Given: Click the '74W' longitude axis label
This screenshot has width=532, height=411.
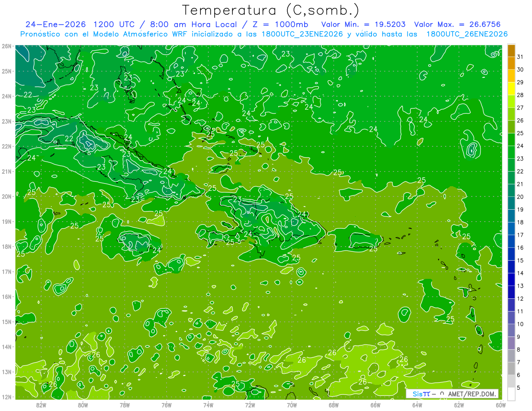Looking at the screenshot, I should (208, 404).
